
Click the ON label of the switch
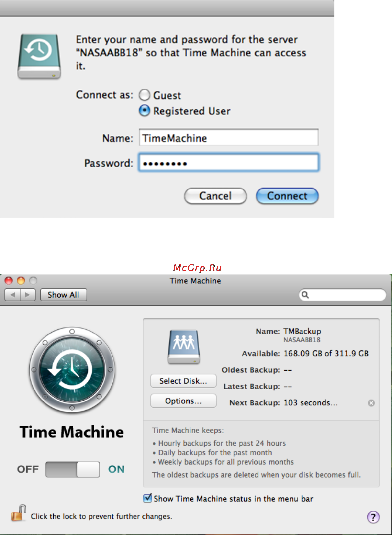click(116, 469)
